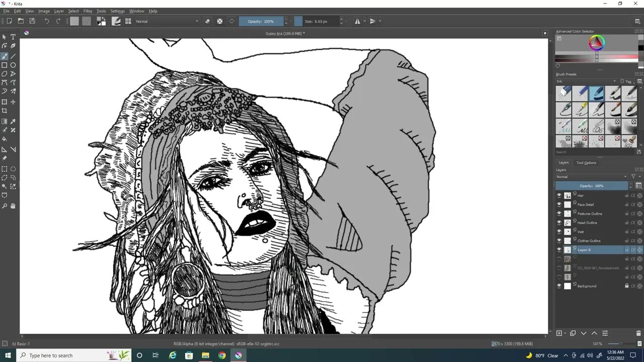This screenshot has width=644, height=362.
Task: Show the CC_5020-067_Renaissance layer
Action: [559, 268]
